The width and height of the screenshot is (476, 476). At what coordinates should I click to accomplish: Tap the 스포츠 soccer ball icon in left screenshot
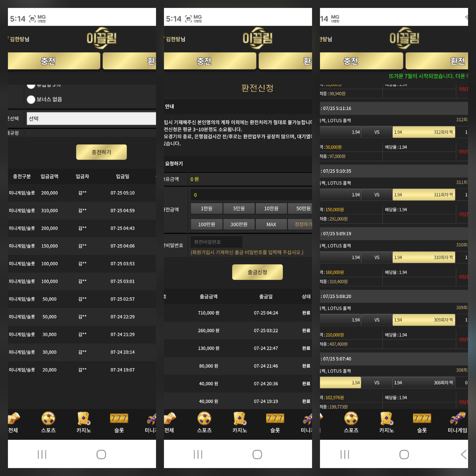(48, 418)
